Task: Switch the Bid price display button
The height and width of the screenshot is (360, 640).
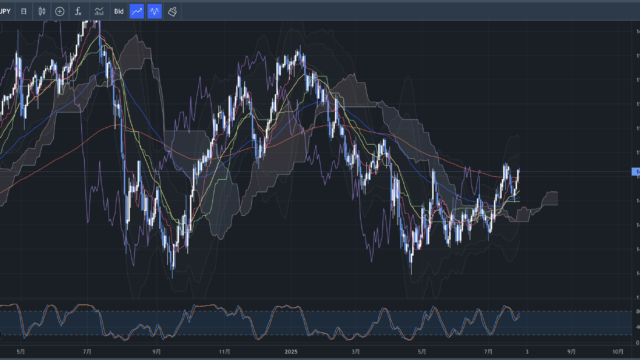Action: [x=119, y=11]
